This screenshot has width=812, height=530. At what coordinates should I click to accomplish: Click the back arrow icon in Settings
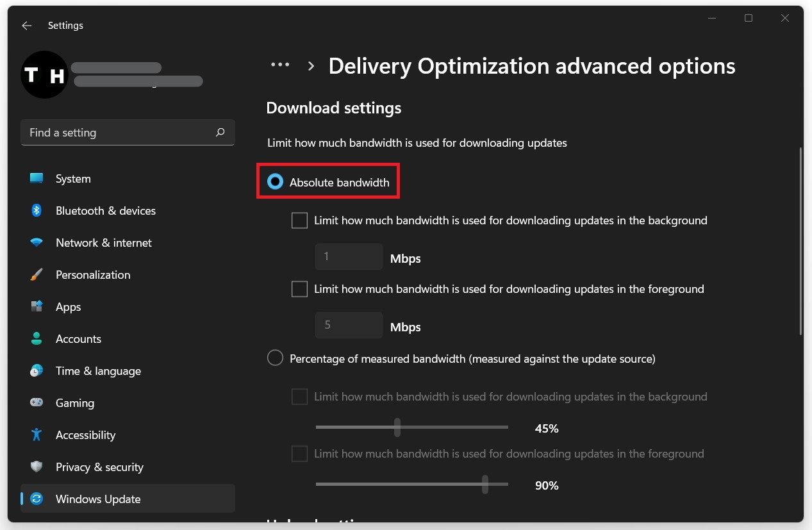[x=26, y=26]
